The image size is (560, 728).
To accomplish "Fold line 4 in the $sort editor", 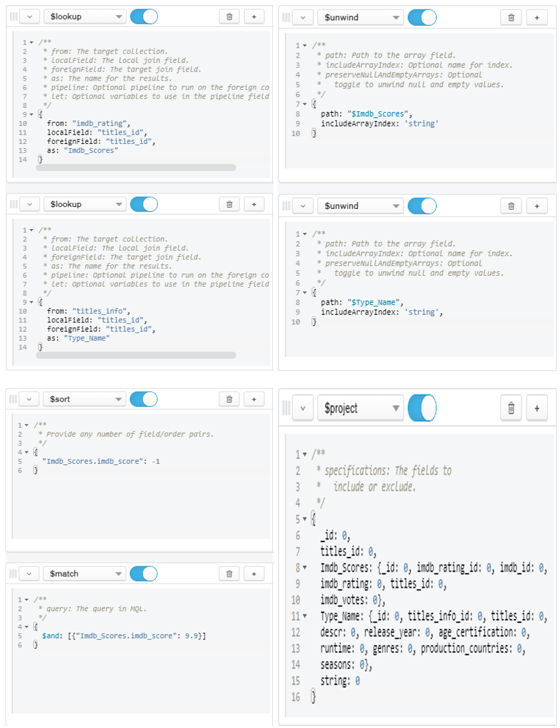I will click(x=26, y=452).
